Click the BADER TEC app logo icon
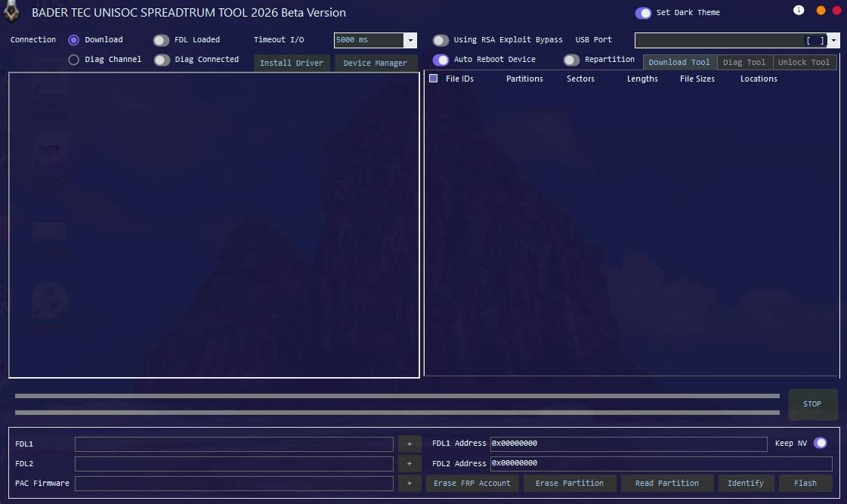The image size is (847, 504). point(11,12)
